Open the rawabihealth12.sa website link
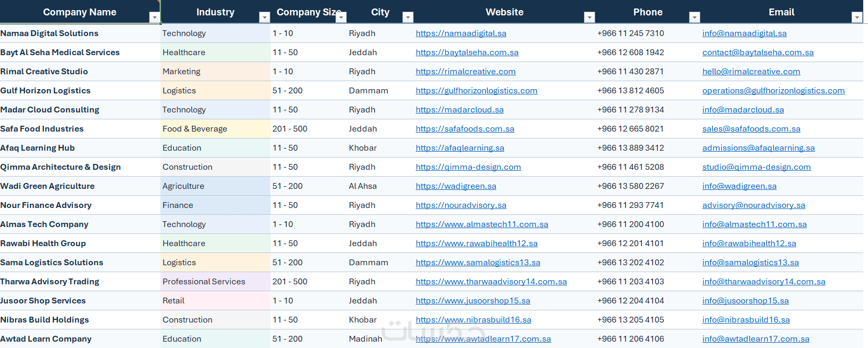868x348 pixels. click(x=477, y=243)
